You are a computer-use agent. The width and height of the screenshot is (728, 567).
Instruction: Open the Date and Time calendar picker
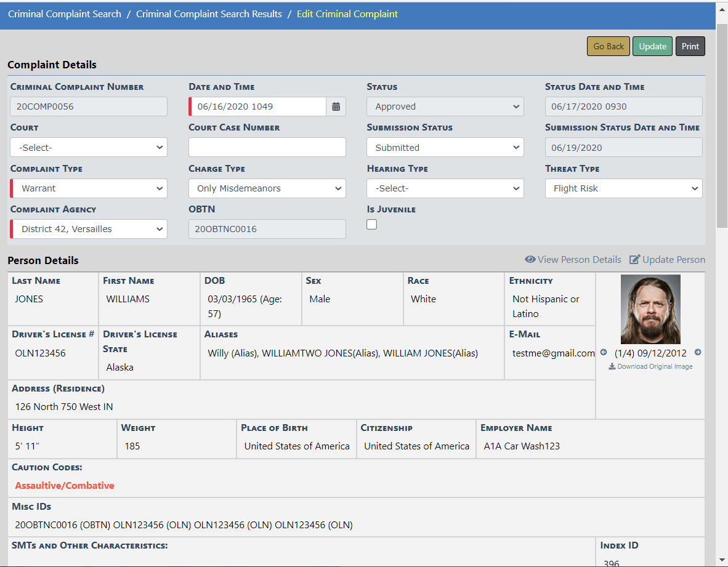(336, 107)
